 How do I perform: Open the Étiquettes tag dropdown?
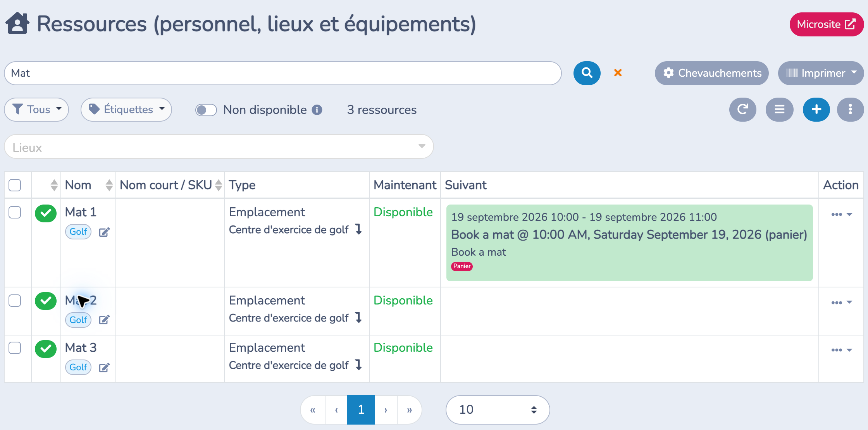[x=126, y=110]
